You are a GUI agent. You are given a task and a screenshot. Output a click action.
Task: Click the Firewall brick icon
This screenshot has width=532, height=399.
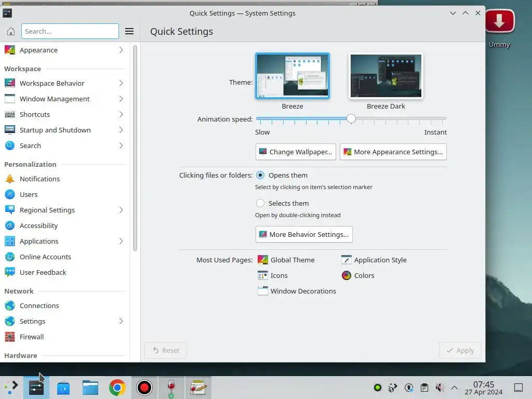point(10,337)
